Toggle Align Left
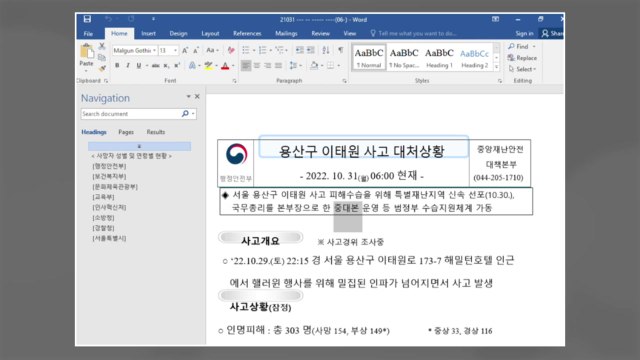The height and width of the screenshot is (360, 640). coord(246,65)
